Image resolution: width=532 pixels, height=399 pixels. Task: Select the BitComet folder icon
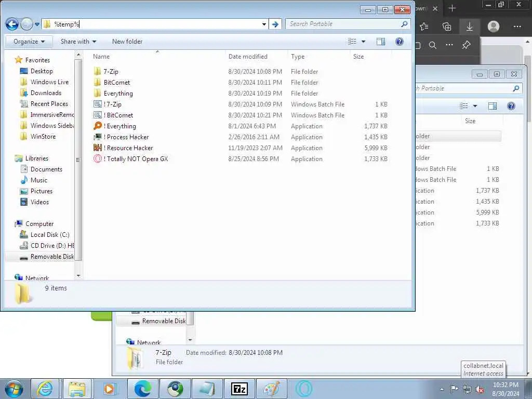[97, 82]
